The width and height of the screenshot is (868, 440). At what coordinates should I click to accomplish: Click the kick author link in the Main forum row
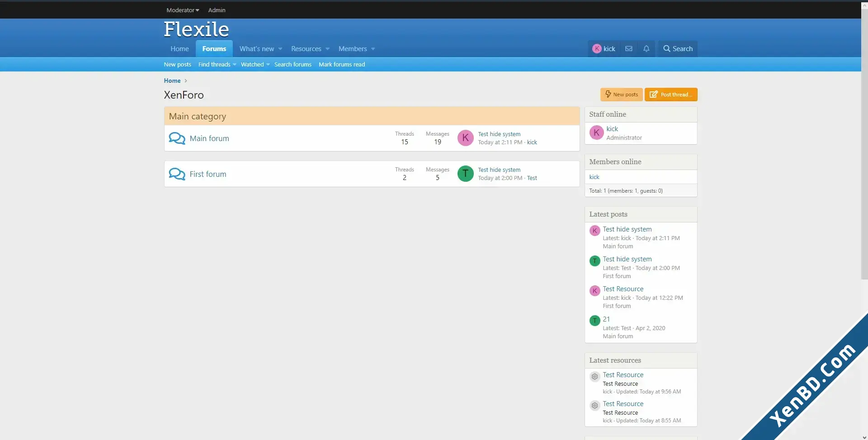[532, 142]
